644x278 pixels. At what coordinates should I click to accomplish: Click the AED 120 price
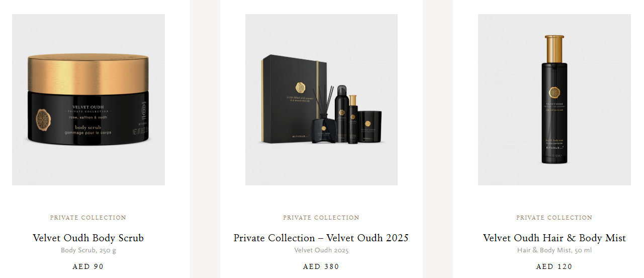click(x=555, y=266)
